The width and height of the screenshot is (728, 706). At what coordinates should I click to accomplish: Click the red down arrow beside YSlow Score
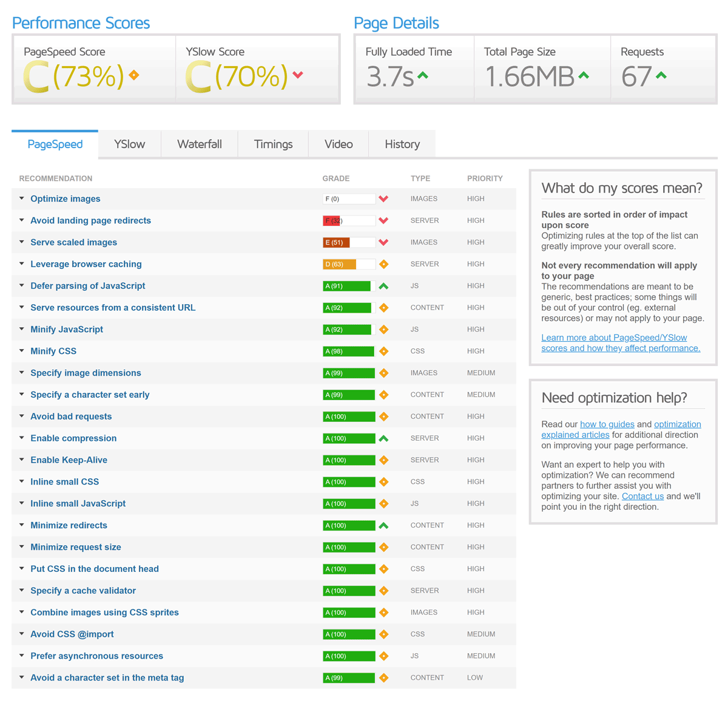[x=298, y=75]
